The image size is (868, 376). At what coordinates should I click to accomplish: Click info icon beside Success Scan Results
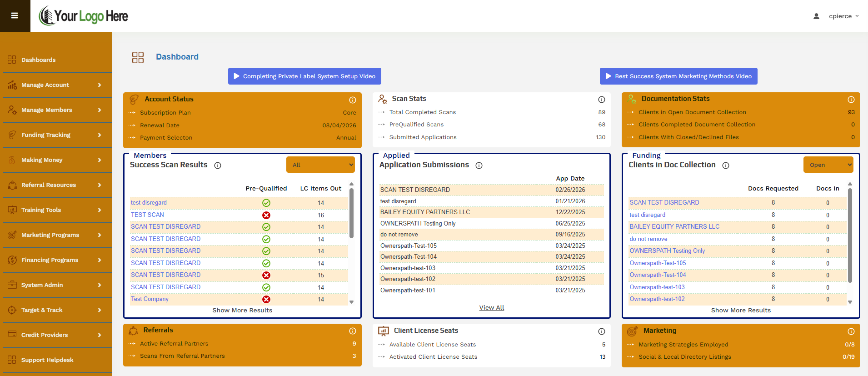pyautogui.click(x=218, y=165)
